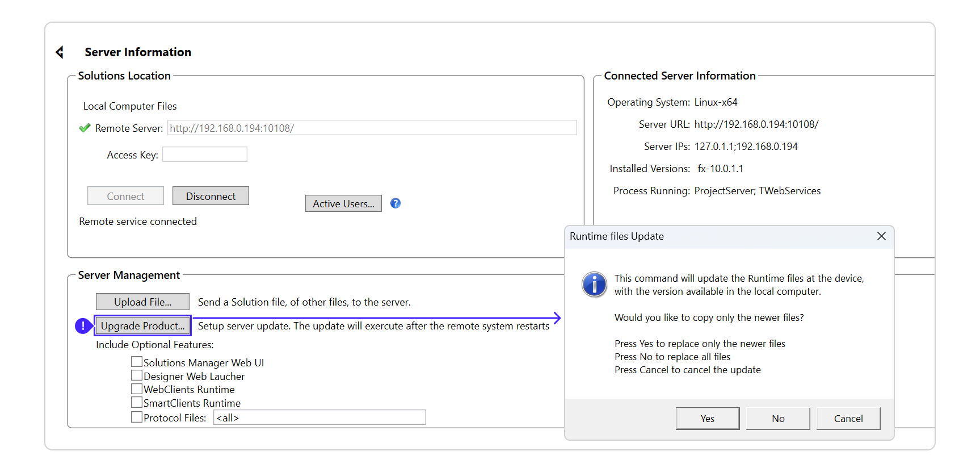The height and width of the screenshot is (472, 980).
Task: Check the WebClients Runtime option
Action: point(137,389)
